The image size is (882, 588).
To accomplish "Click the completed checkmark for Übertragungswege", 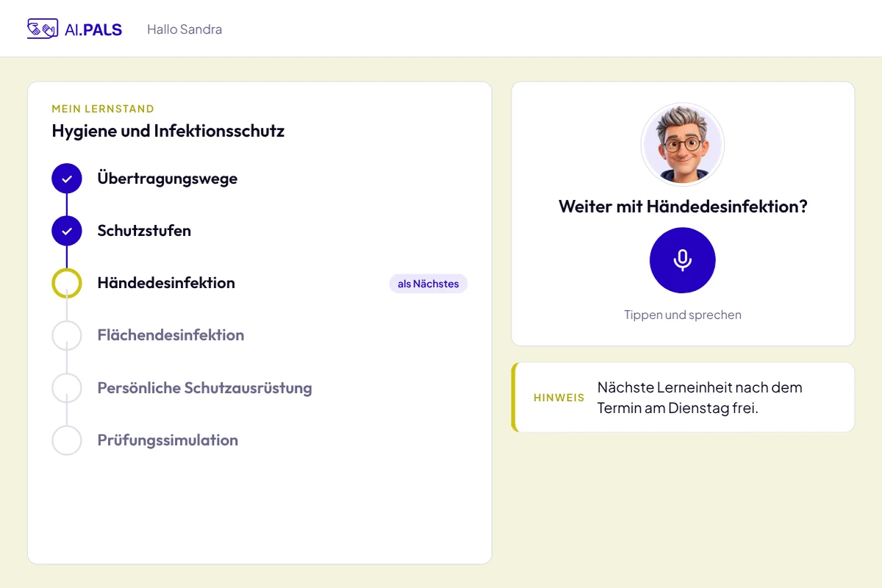I will pos(67,179).
